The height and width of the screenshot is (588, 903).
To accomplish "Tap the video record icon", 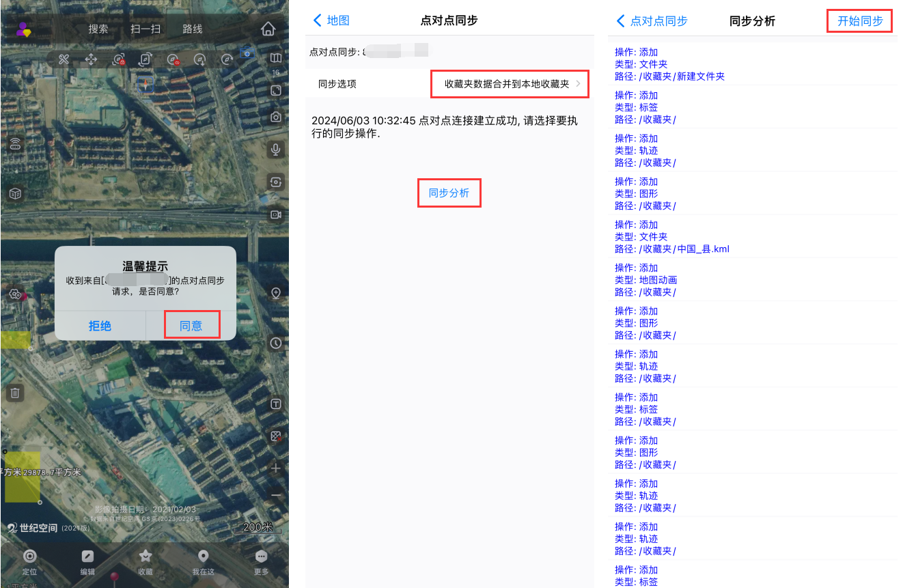I will [276, 214].
